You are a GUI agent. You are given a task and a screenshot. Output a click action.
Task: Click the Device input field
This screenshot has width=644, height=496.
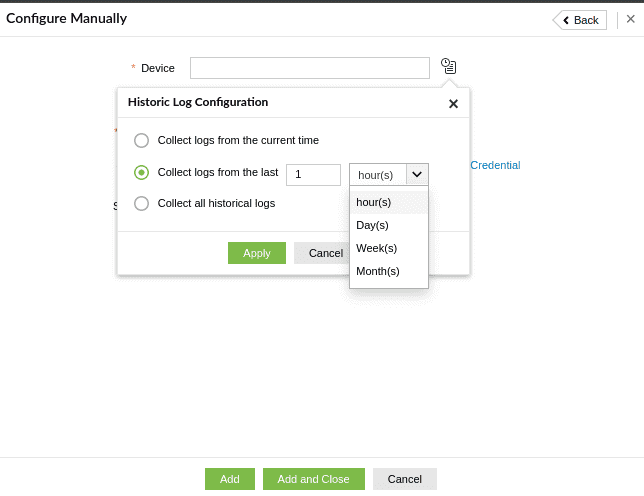click(x=310, y=68)
